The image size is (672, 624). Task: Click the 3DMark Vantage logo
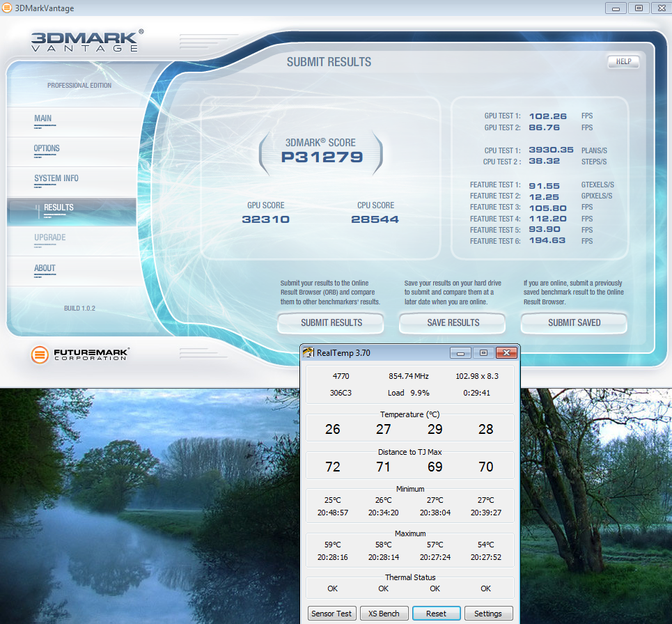tap(88, 41)
